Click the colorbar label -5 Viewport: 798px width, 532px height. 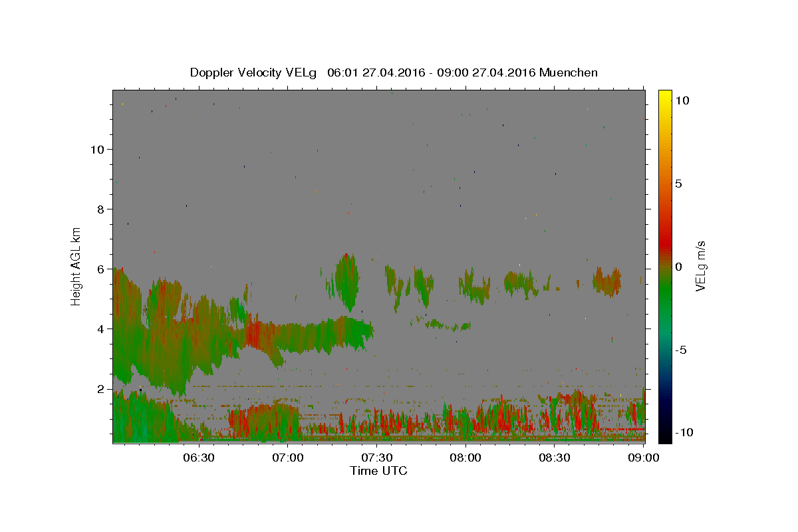682,350
